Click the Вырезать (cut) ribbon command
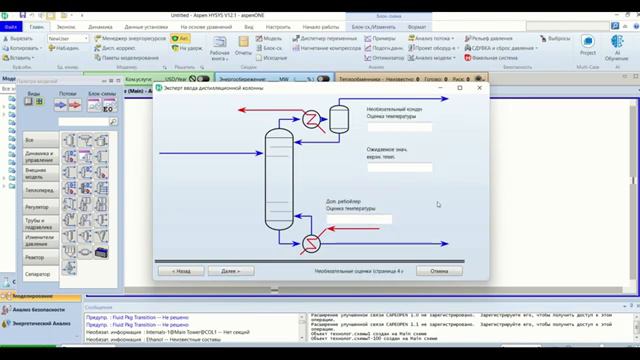Image resolution: width=640 pixels, height=360 pixels. [18, 38]
